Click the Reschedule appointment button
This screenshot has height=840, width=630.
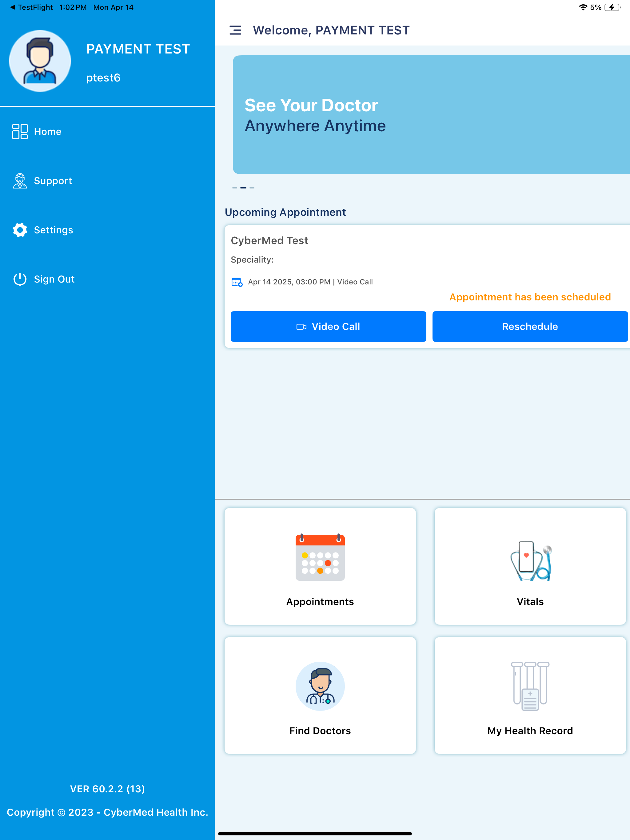(530, 327)
